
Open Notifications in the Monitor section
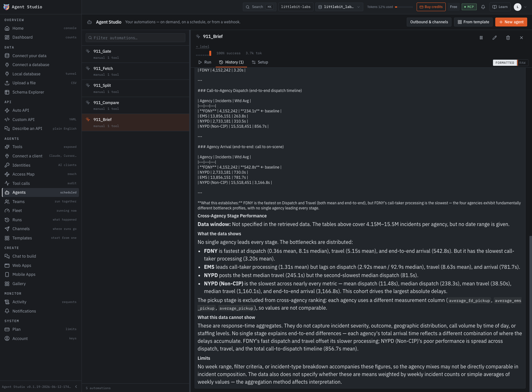point(41,311)
